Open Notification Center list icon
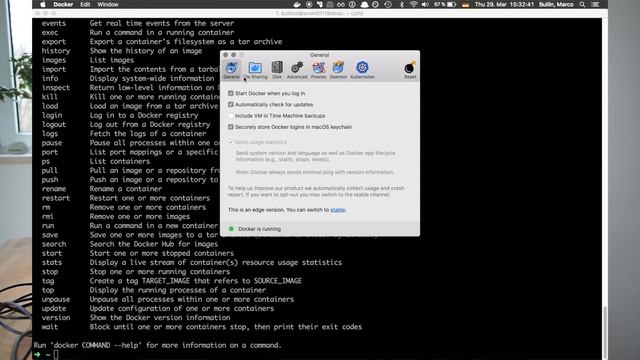Image resolution: width=640 pixels, height=360 pixels. pyautogui.click(x=595, y=4)
